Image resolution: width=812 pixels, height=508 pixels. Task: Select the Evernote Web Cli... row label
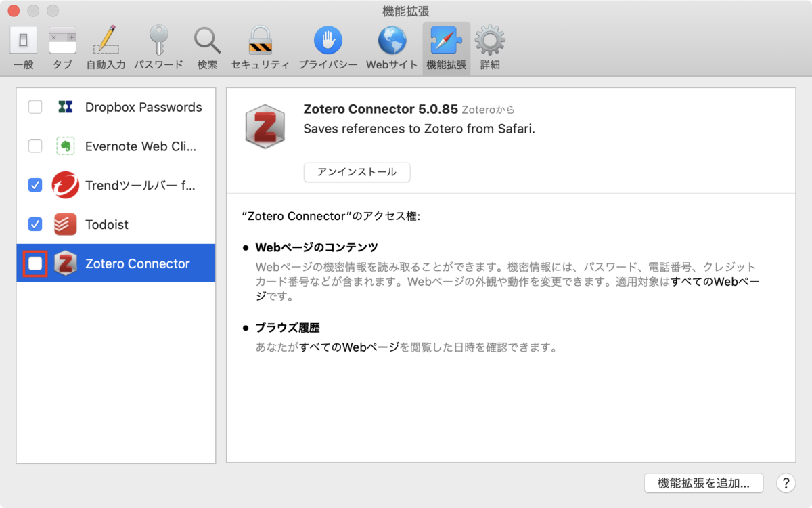pyautogui.click(x=141, y=146)
